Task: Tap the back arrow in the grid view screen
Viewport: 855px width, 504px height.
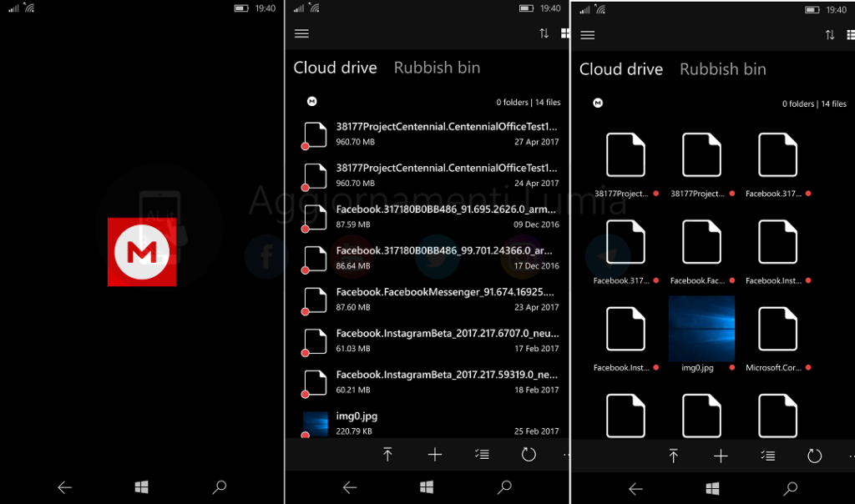Action: click(x=635, y=489)
